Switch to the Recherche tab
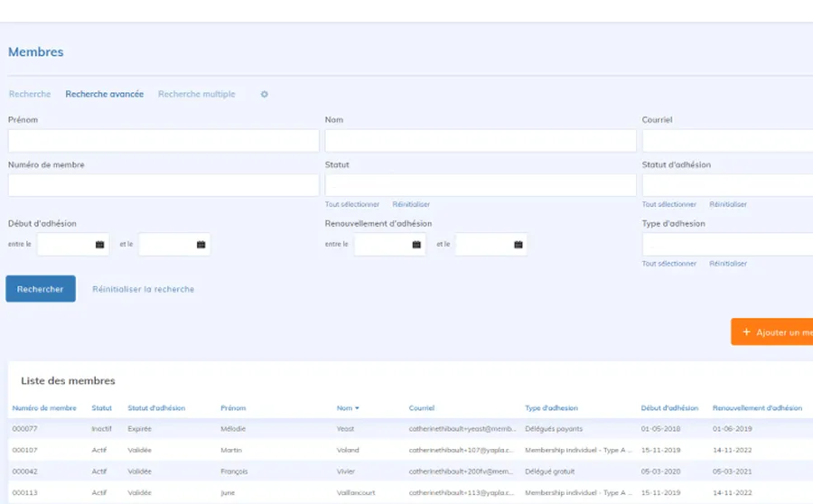Image resolution: width=813 pixels, height=504 pixels. [30, 95]
